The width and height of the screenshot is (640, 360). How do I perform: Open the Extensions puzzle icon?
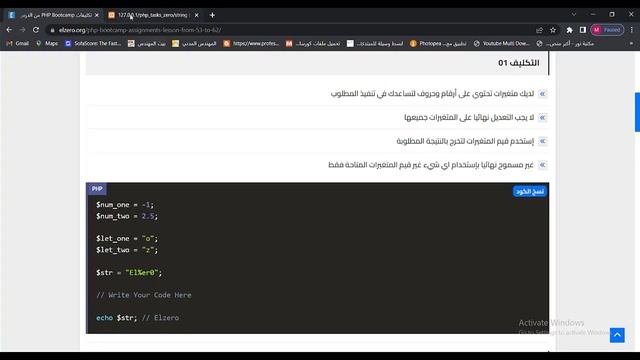(569, 30)
